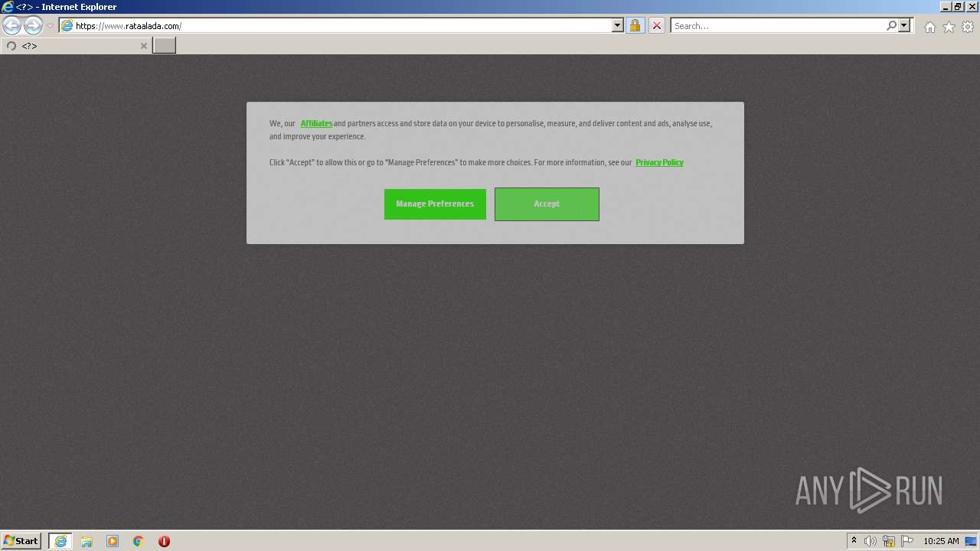This screenshot has width=980, height=551.
Task: Open the Home page icon
Action: point(929,27)
